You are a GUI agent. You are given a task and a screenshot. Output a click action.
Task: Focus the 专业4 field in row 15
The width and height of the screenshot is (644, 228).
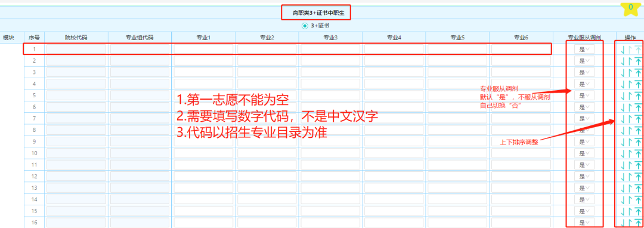394,211
